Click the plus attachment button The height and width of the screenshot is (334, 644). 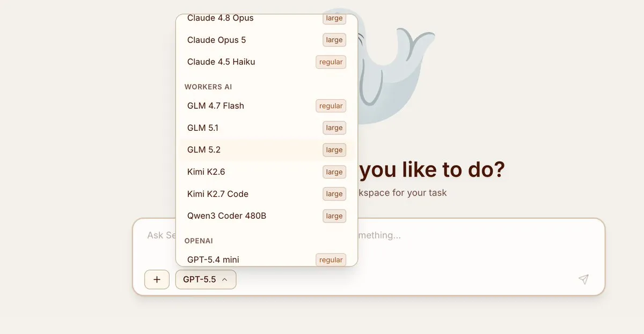click(157, 279)
